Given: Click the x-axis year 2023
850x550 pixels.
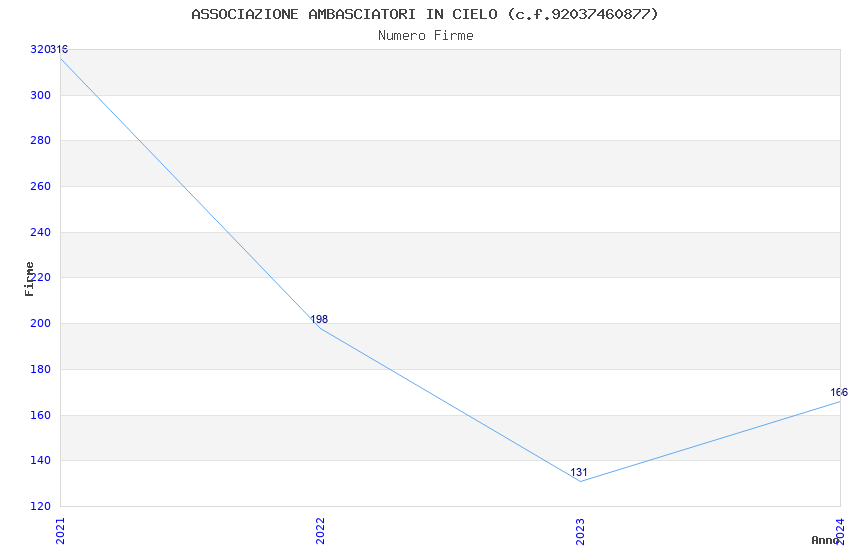Looking at the screenshot, I should (580, 530).
